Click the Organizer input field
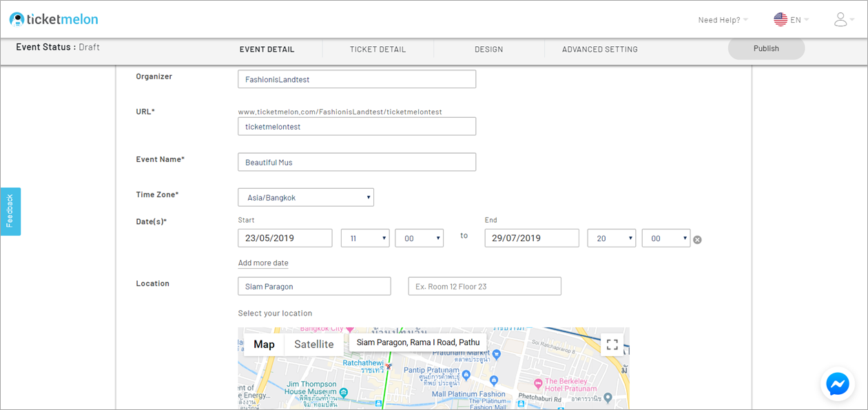The width and height of the screenshot is (868, 410). 357,79
